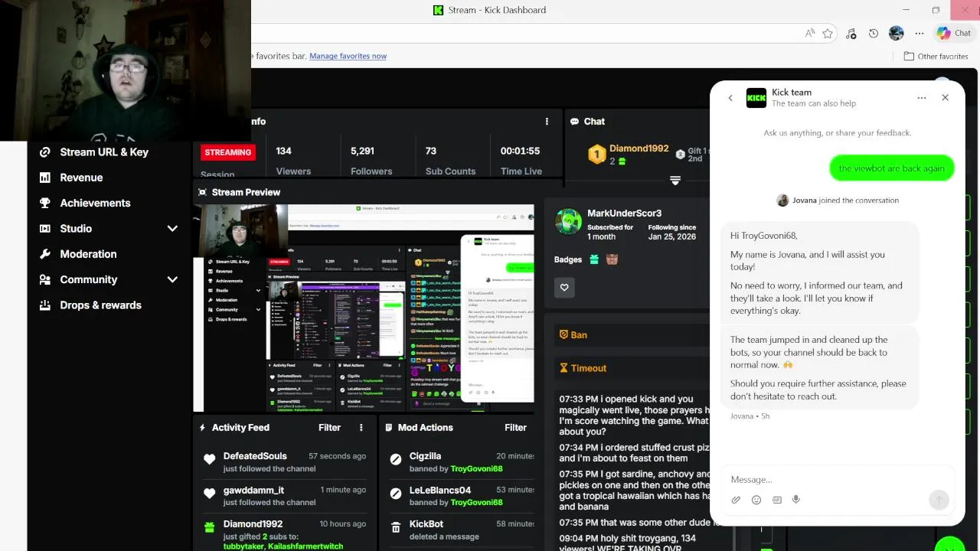Open browser History icon

click(874, 34)
